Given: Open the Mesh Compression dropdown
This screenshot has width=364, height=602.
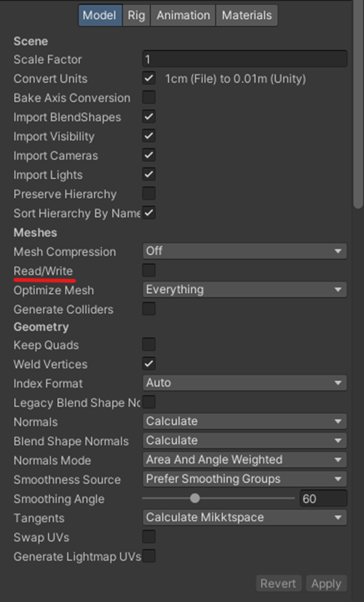Looking at the screenshot, I should [244, 251].
